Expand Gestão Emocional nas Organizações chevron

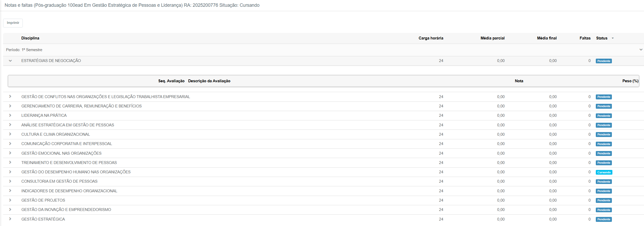10,153
